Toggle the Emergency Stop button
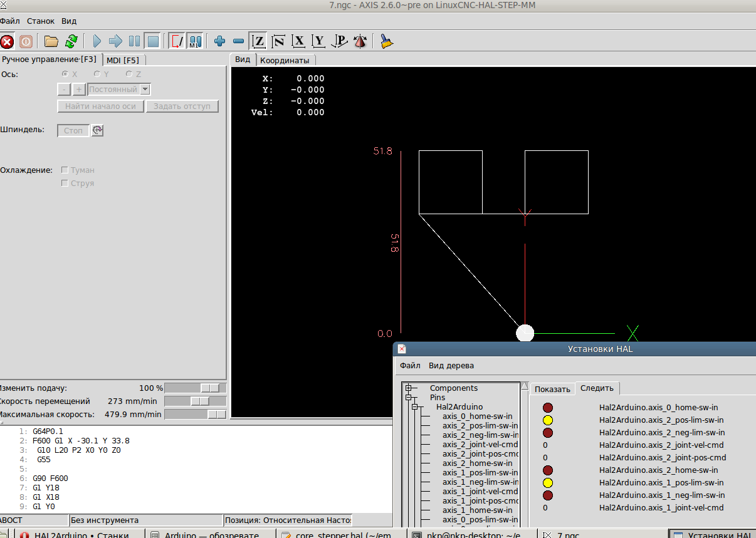Viewport: 756px width, 538px height. 7,42
